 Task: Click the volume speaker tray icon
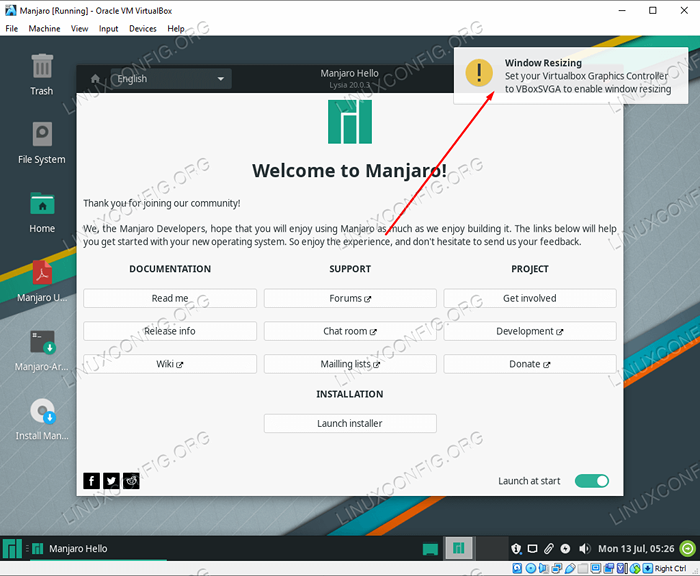pos(584,548)
